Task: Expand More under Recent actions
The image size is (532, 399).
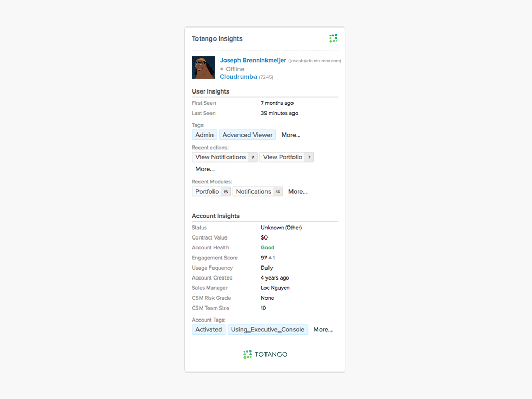Action: (x=205, y=169)
